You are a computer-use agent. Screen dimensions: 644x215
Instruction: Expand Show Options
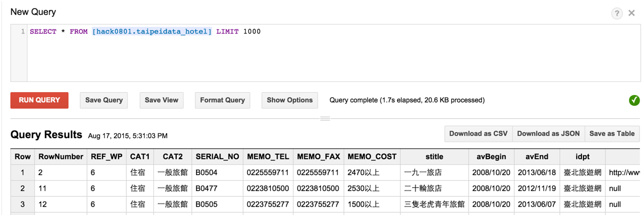click(290, 100)
